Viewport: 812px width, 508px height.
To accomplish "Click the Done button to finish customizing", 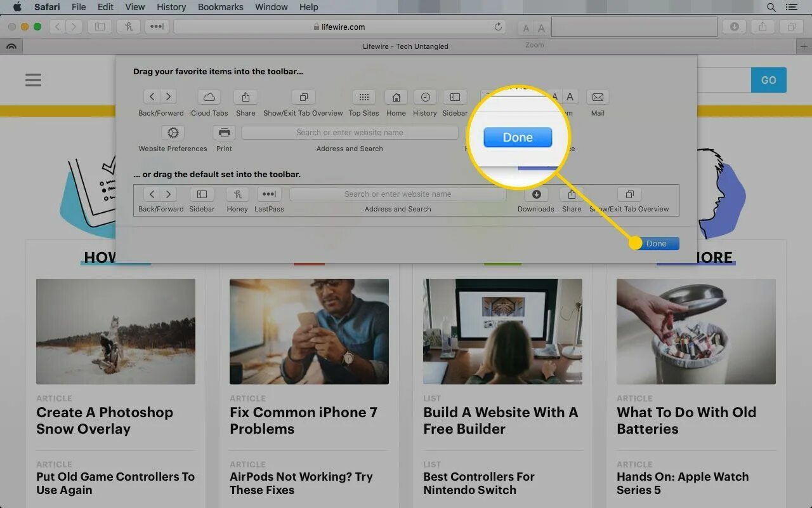I will pos(656,243).
